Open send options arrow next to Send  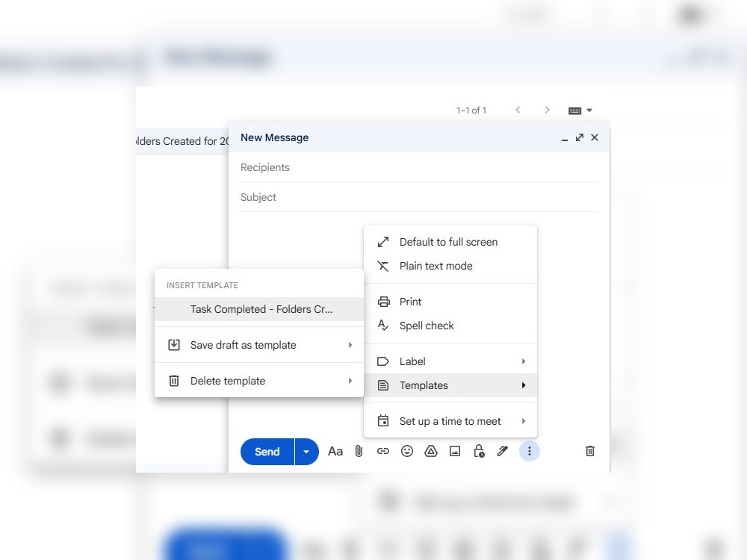click(307, 452)
